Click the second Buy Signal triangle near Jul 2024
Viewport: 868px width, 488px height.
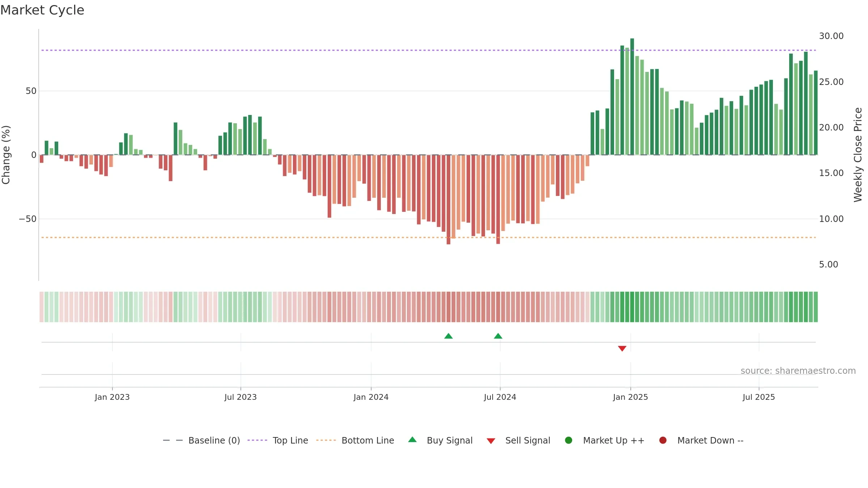click(x=498, y=336)
